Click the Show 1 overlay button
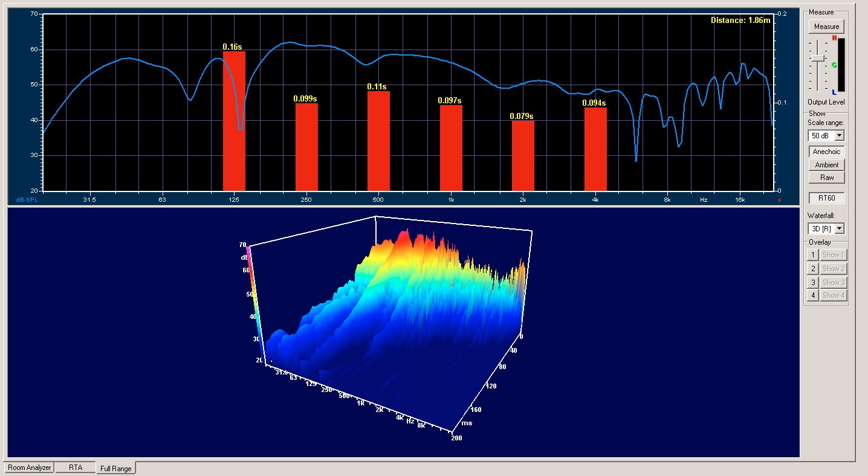This screenshot has width=868, height=476. (x=832, y=254)
